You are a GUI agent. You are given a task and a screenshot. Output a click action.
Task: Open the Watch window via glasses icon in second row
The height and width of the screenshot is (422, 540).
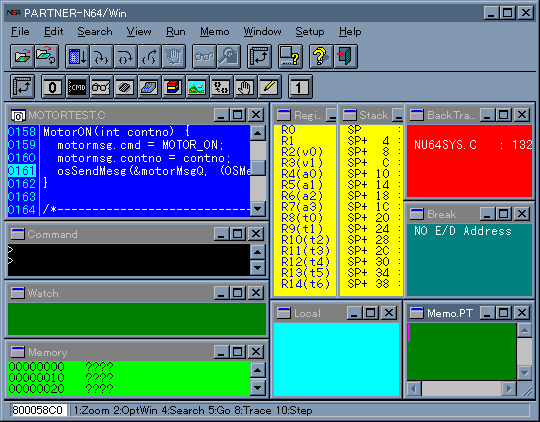(101, 86)
